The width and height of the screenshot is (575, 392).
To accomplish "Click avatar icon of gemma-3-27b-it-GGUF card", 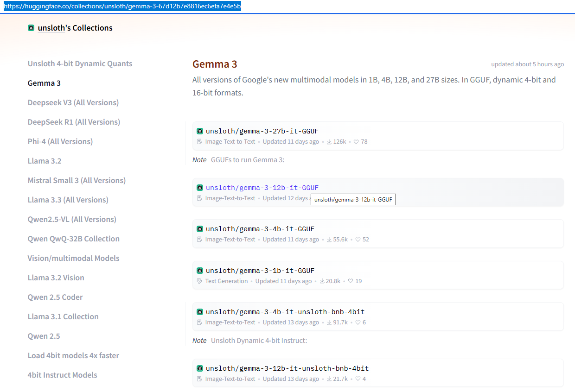I will (200, 131).
